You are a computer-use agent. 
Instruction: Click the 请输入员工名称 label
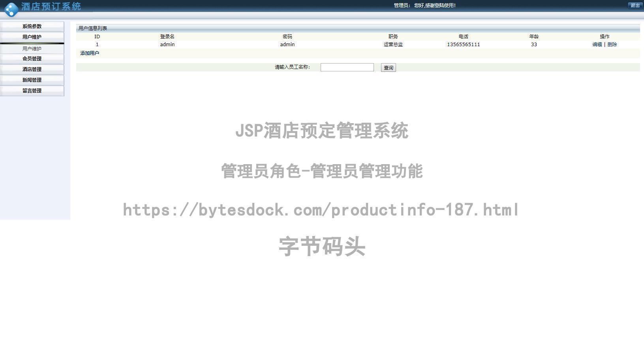click(293, 67)
